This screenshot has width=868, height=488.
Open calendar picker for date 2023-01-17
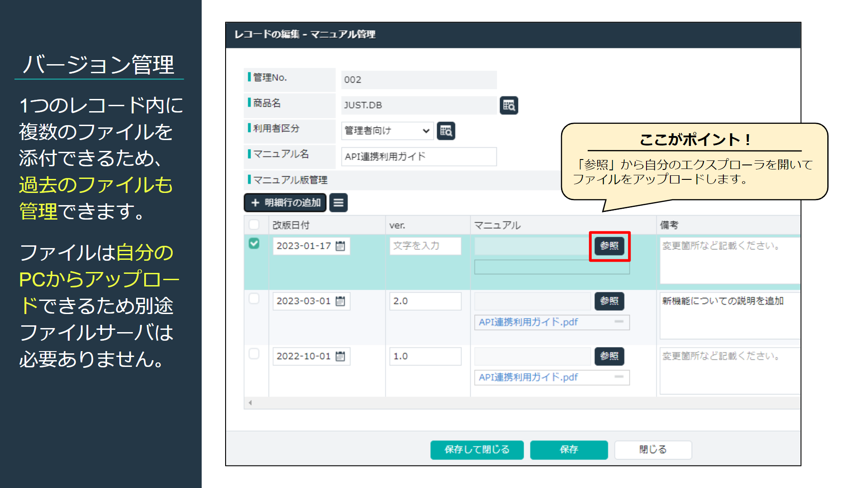click(x=340, y=246)
